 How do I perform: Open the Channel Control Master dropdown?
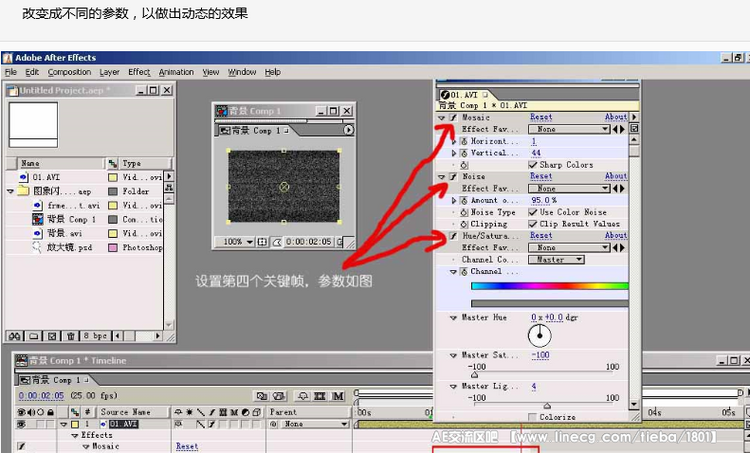(x=556, y=259)
